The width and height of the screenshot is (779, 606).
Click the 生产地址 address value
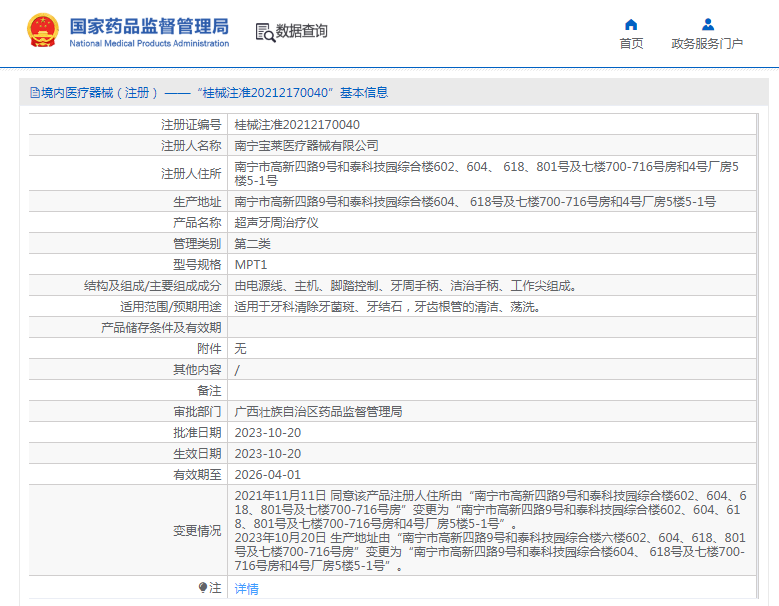(475, 202)
